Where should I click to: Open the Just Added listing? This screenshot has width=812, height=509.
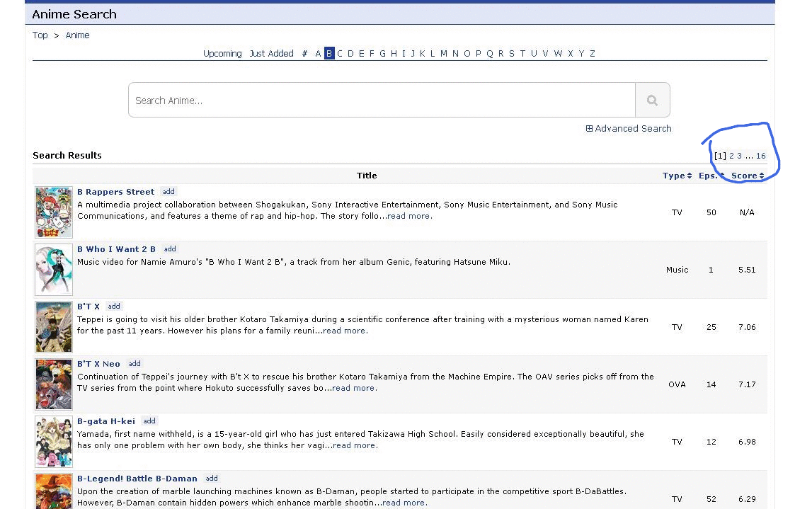point(271,53)
